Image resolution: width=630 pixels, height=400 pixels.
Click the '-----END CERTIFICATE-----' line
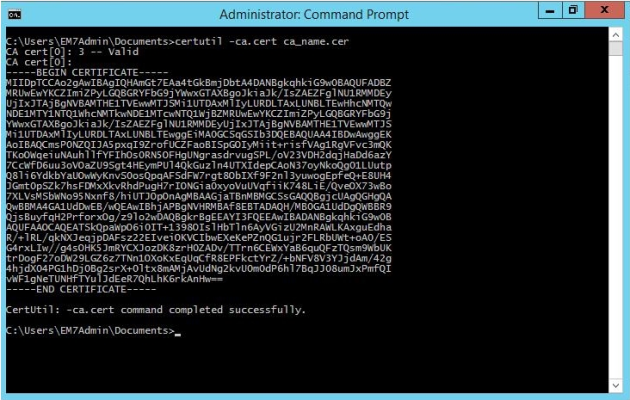pos(81,289)
